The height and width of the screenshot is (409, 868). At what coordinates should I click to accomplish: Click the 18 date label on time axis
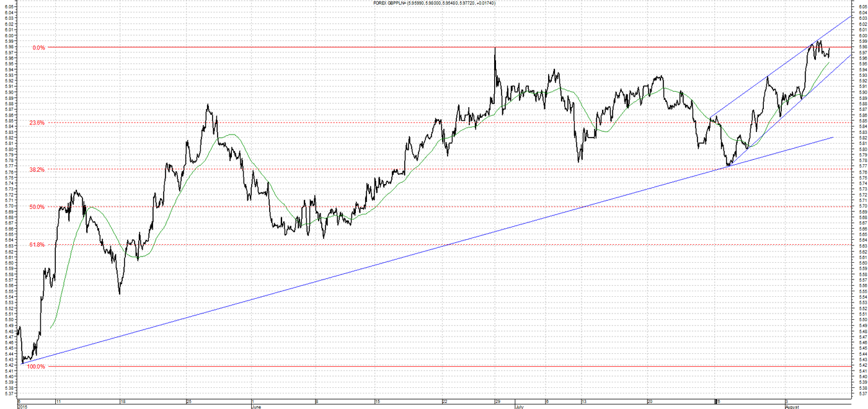(x=124, y=402)
